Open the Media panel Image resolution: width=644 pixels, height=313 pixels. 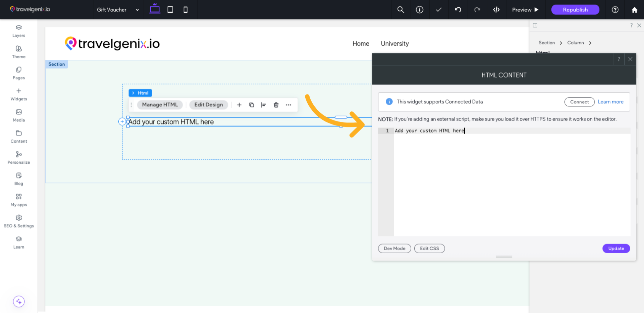click(18, 114)
